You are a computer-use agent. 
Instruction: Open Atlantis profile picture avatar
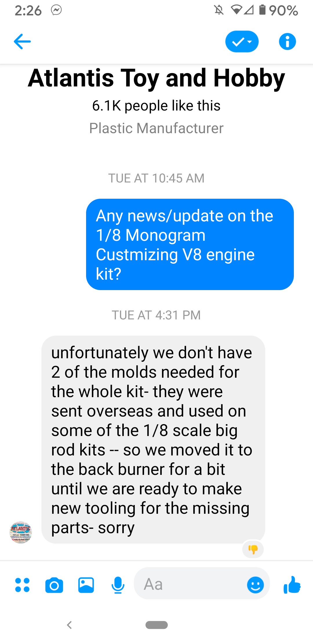21,532
